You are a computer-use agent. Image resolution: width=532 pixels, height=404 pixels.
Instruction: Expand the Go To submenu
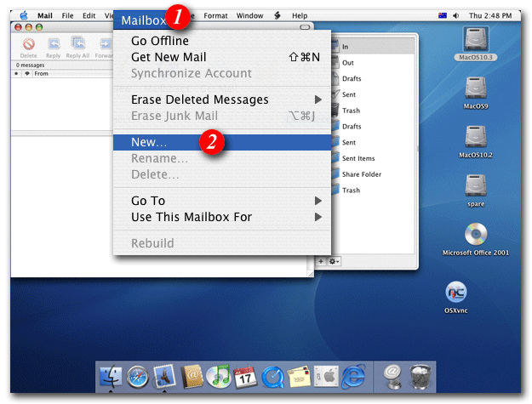point(148,201)
